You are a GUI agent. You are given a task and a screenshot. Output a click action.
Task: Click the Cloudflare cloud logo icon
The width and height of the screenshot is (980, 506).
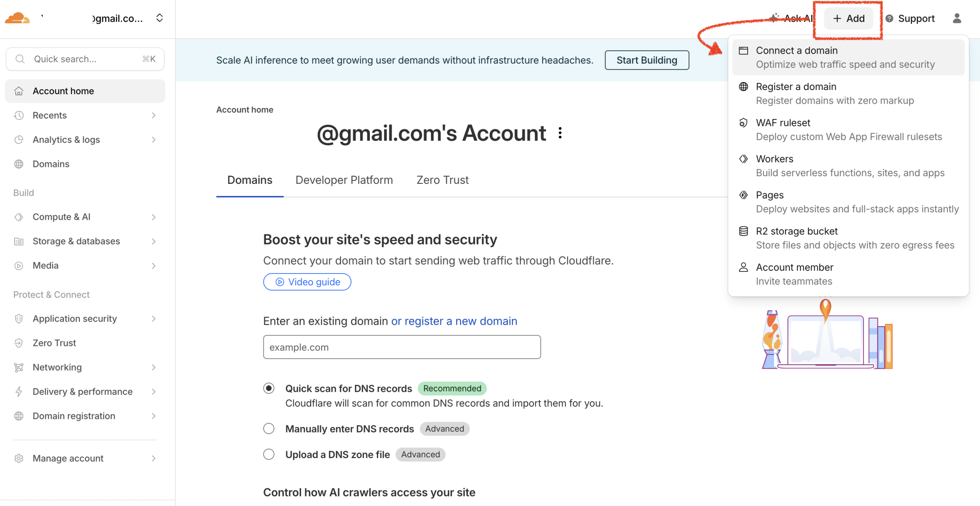coord(17,18)
